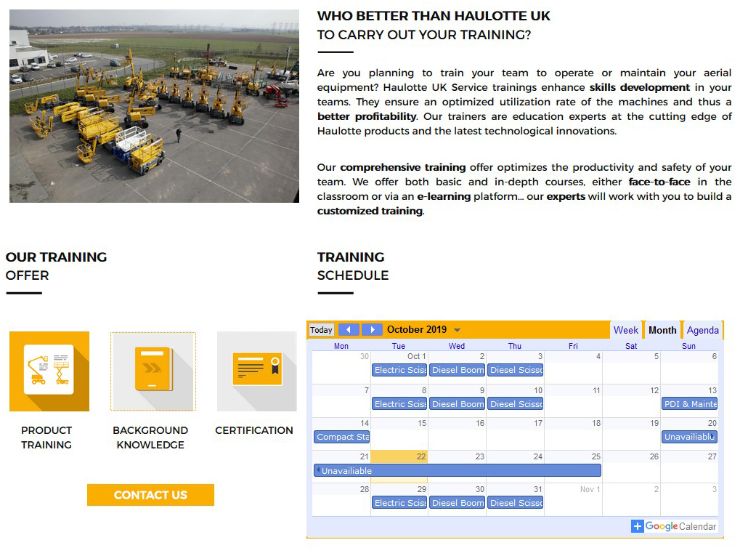The height and width of the screenshot is (556, 756).
Task: Open Compact Stacker event on Oct 14
Action: (342, 437)
